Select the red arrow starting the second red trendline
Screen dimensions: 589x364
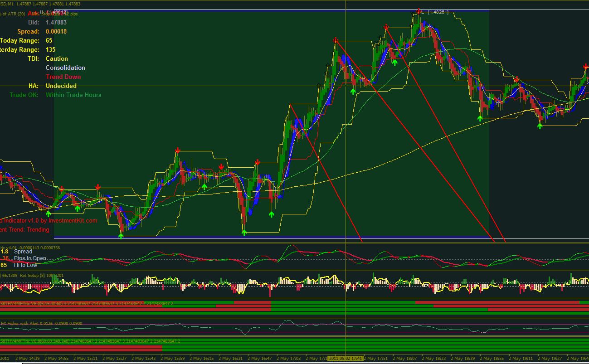(386, 28)
